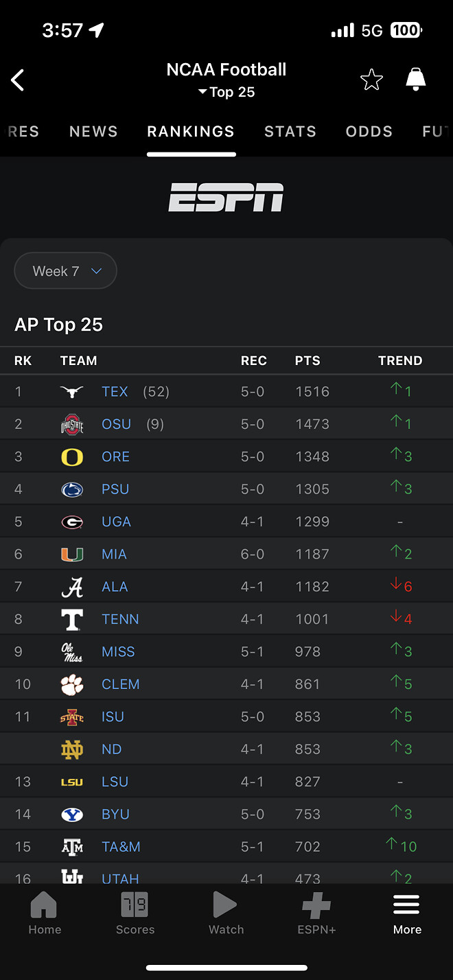
Task: Open the Oregon Ducks team logo
Action: click(x=72, y=456)
